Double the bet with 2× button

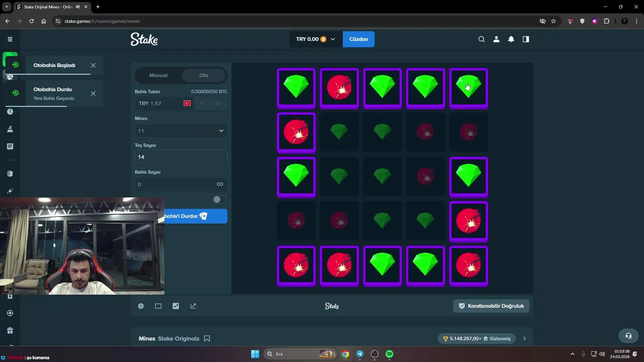(x=218, y=103)
